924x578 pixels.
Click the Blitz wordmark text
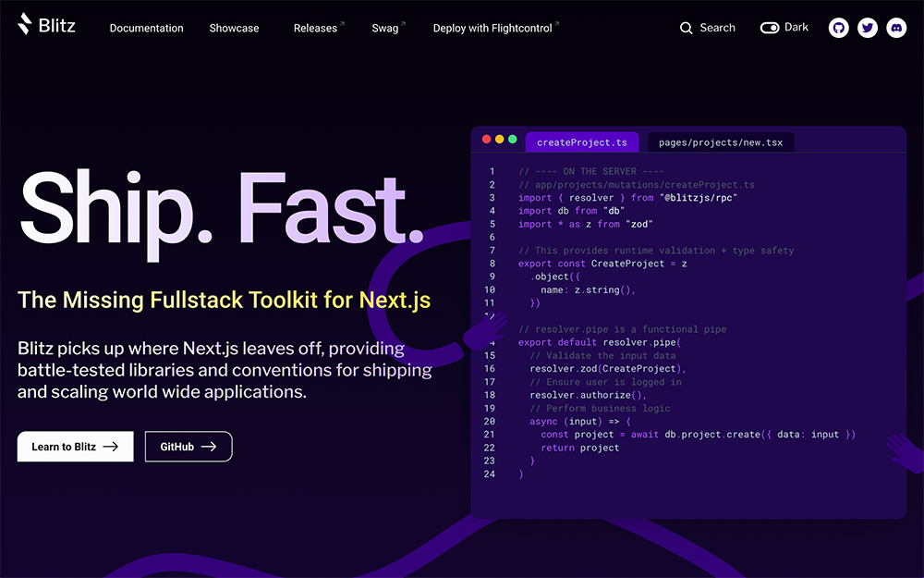coord(56,25)
